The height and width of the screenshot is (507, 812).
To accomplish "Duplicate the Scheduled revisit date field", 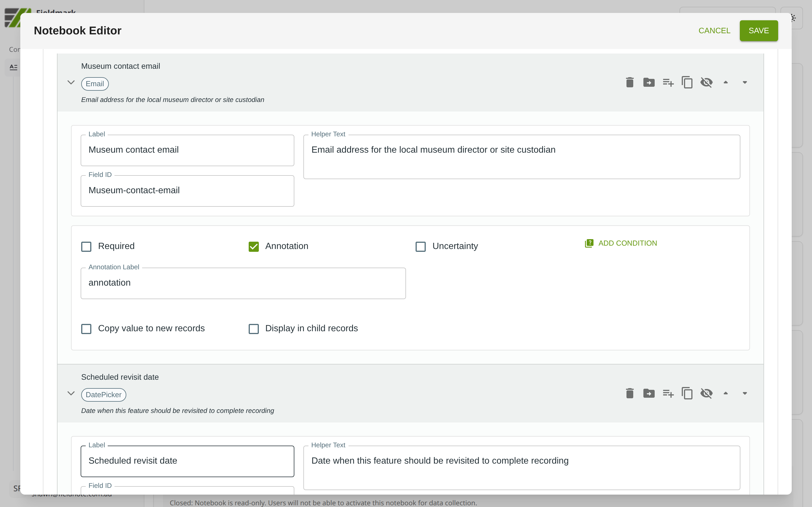I will point(687,393).
